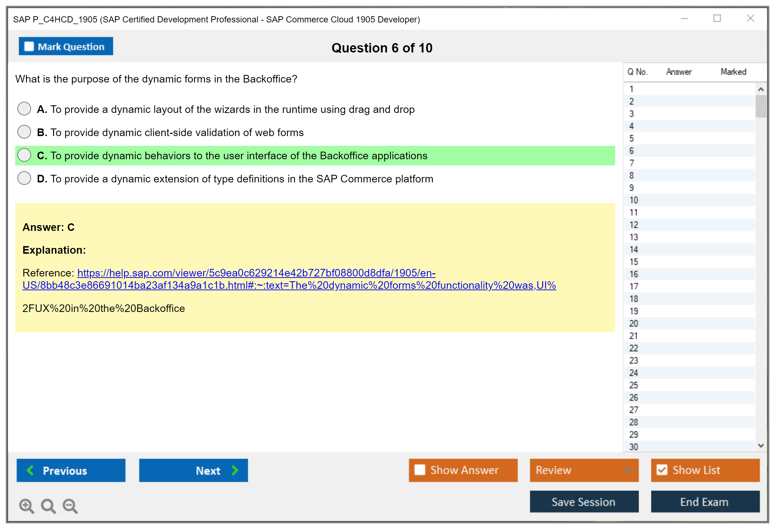Open the help.sap.com reference link
The height and width of the screenshot is (532, 778).
click(256, 273)
